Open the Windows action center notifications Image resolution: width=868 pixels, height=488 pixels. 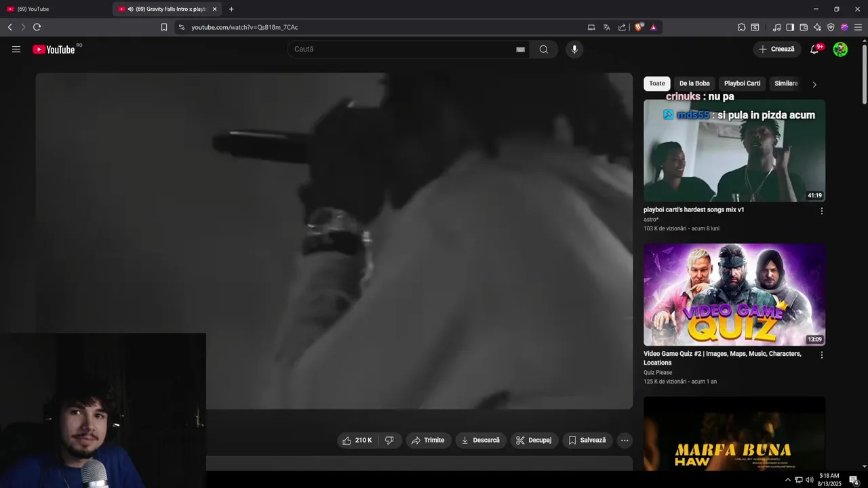854,480
